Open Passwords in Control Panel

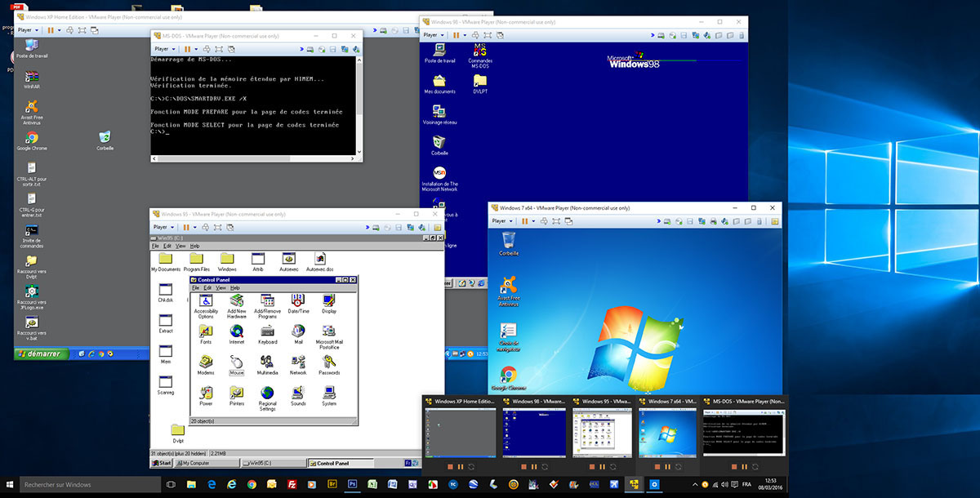click(329, 365)
